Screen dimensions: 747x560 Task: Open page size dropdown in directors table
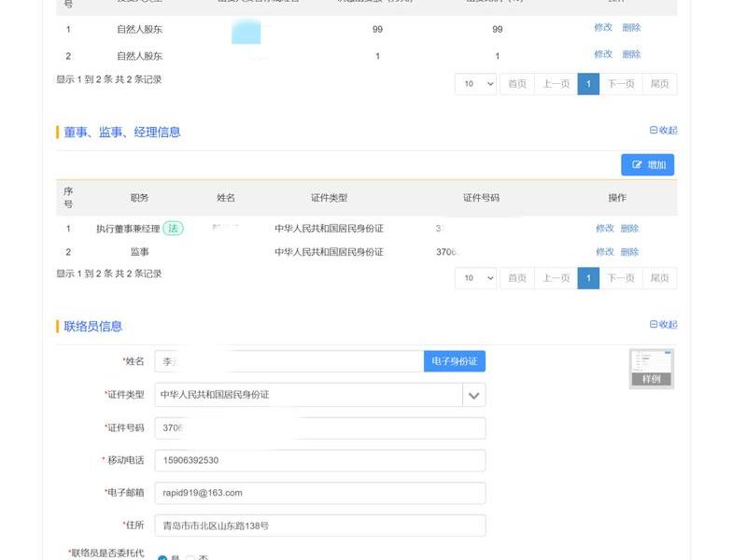coord(476,278)
